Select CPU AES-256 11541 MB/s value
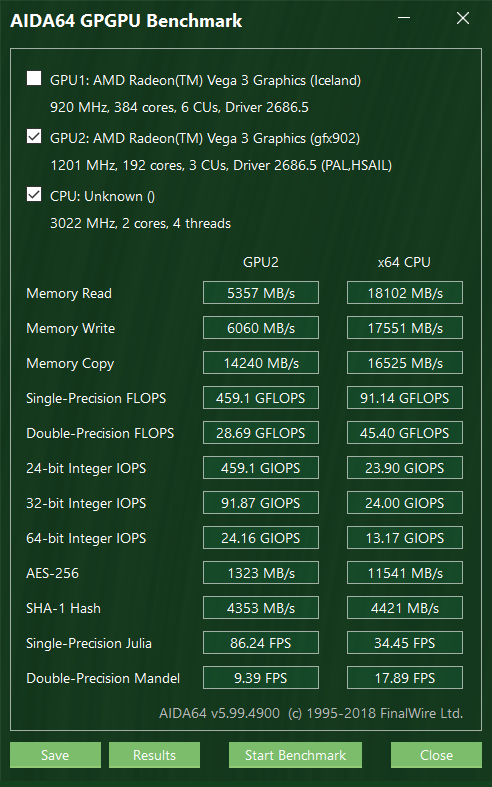The image size is (492, 787). [x=405, y=573]
